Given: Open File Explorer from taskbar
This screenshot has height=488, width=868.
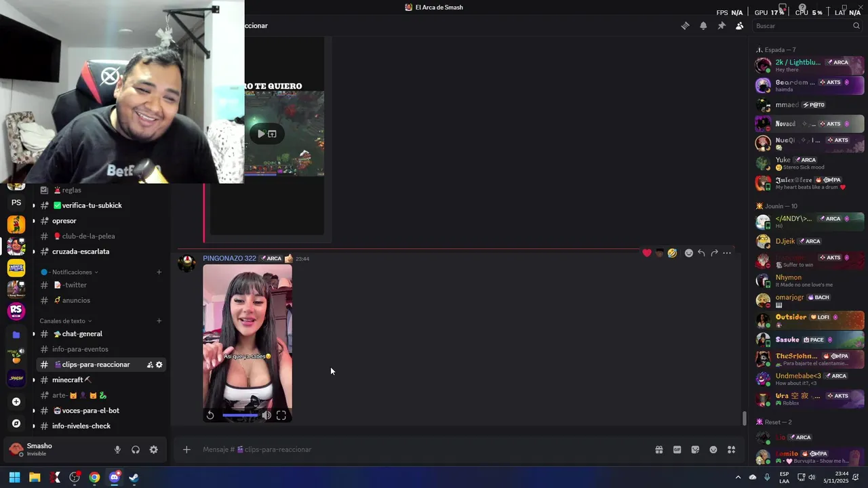Looking at the screenshot, I should click(35, 477).
